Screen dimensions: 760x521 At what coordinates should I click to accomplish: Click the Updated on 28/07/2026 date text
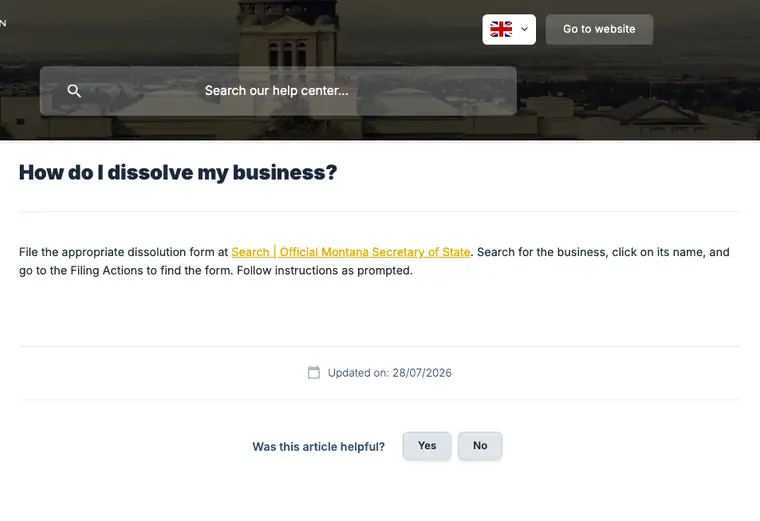[x=390, y=373]
